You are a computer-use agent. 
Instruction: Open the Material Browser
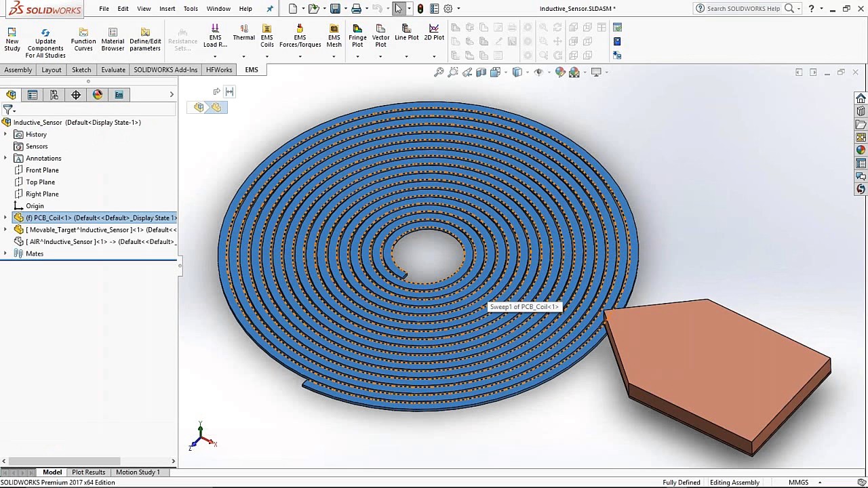[113, 40]
